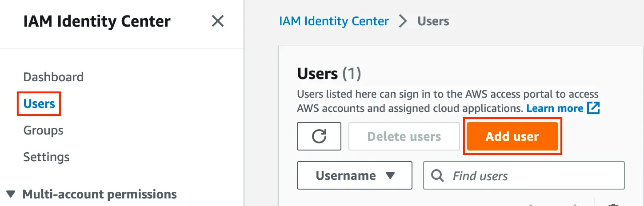Click the external link icon beside Learn more

tap(593, 108)
